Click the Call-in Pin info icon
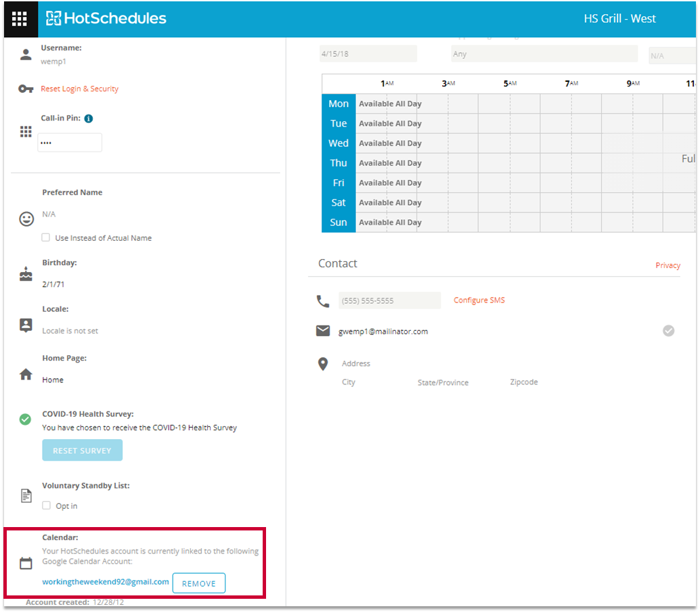 pos(89,118)
